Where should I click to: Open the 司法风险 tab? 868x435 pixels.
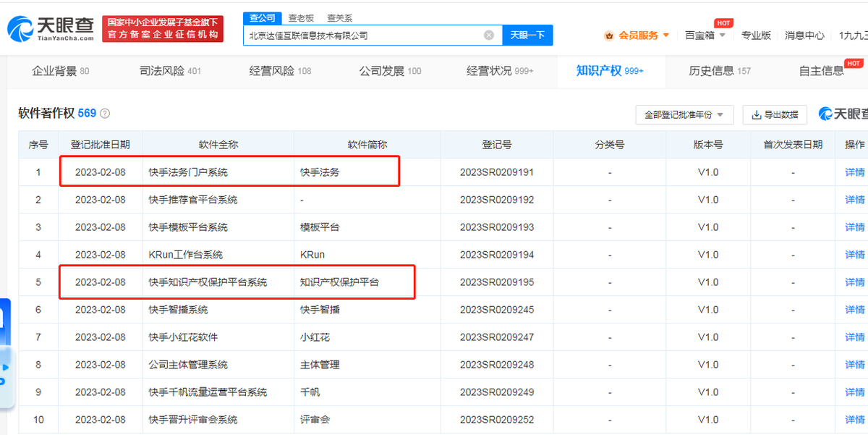point(170,71)
